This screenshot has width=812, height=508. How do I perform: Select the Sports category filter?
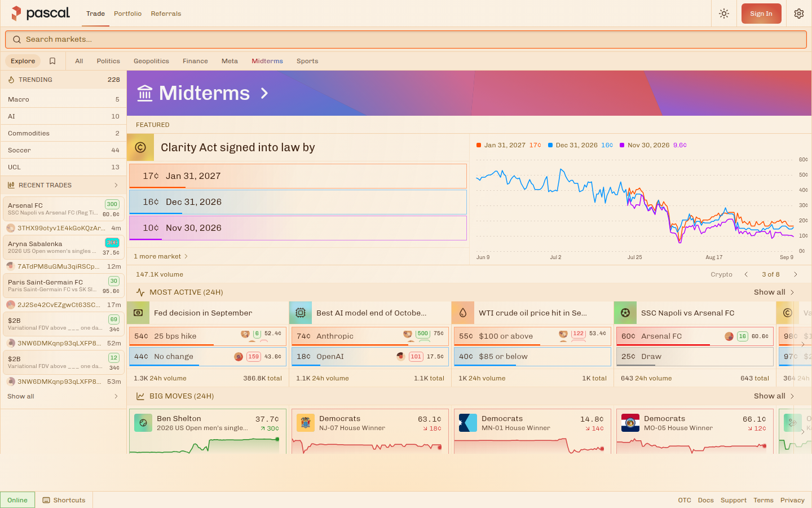[x=307, y=61]
